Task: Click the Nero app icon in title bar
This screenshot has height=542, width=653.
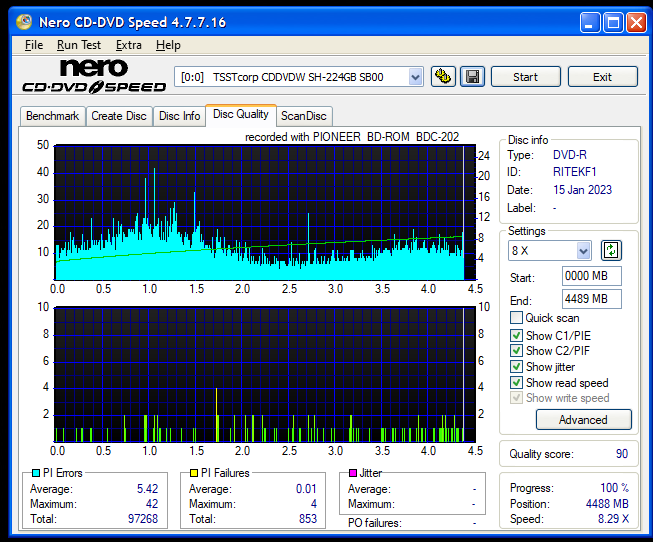Action: click(24, 22)
